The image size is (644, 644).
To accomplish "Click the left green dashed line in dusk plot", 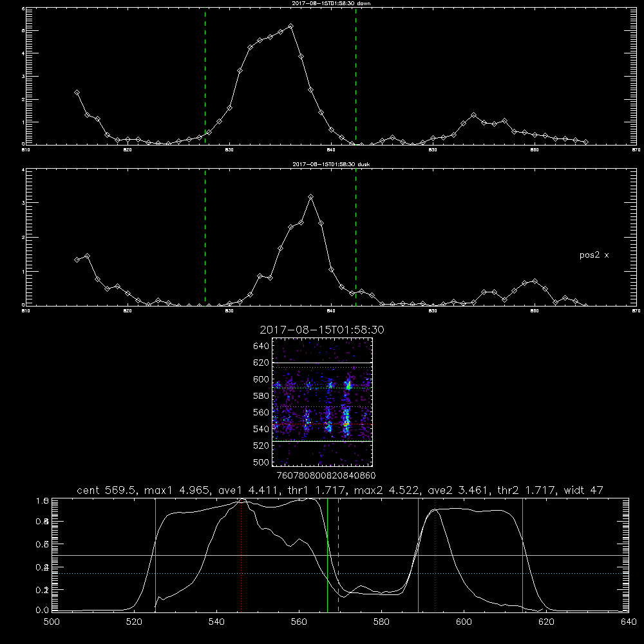I will tap(205, 237).
